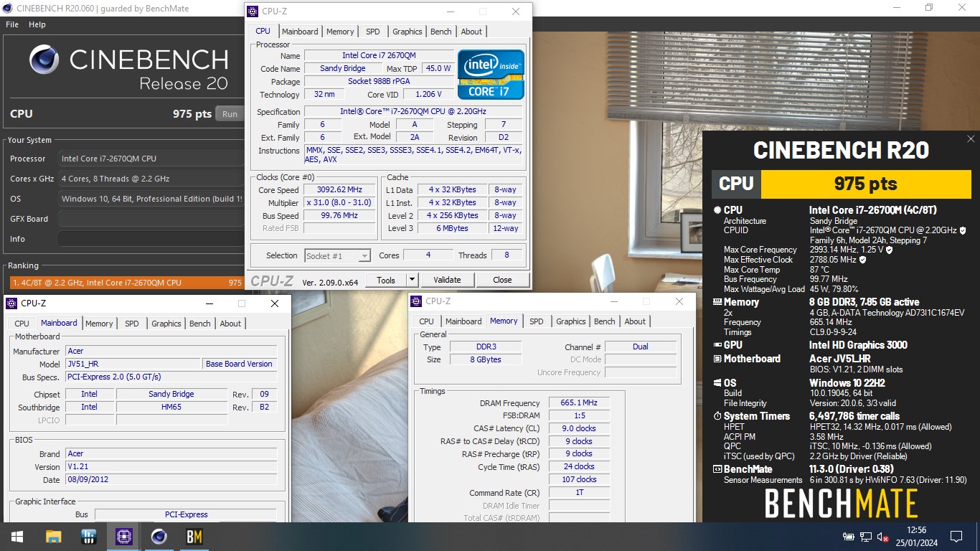Image resolution: width=980 pixels, height=551 pixels.
Task: Click the Command Rate 1T value
Action: click(x=579, y=493)
